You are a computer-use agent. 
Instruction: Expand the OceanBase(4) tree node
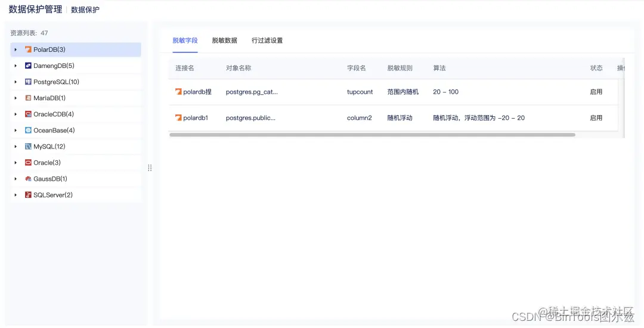point(16,130)
